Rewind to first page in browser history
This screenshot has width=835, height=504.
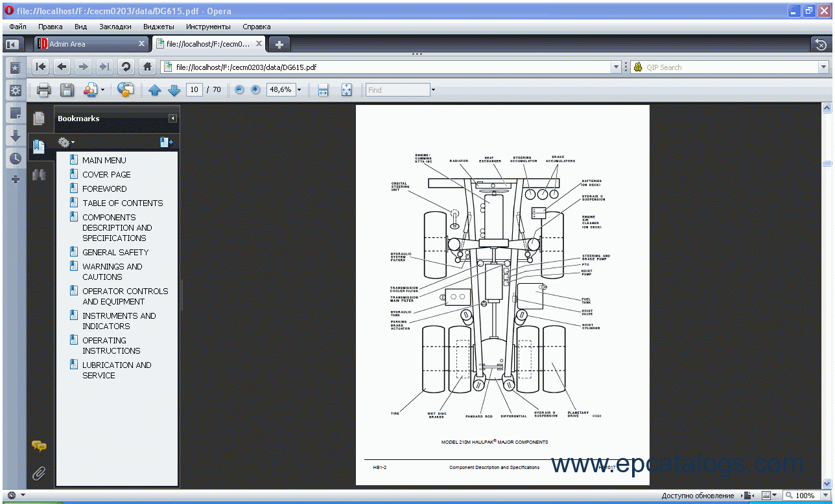pos(41,67)
